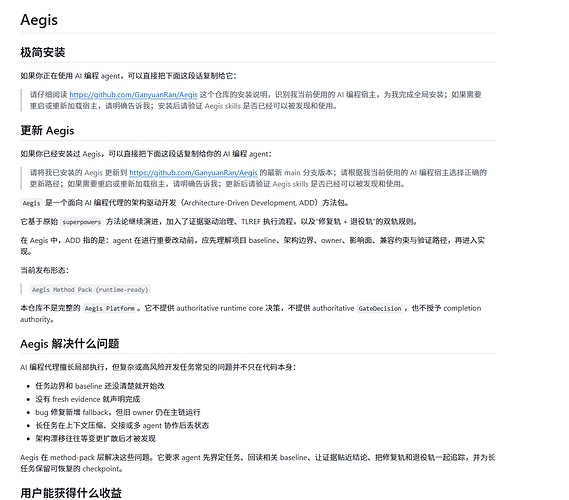Click the inline code 'Aegis Platform'

pyautogui.click(x=110, y=308)
